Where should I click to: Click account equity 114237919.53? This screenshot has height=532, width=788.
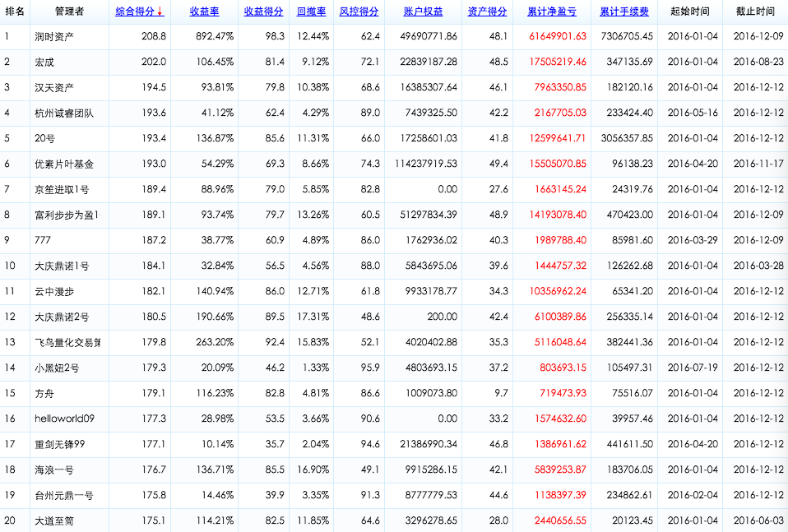click(426, 164)
